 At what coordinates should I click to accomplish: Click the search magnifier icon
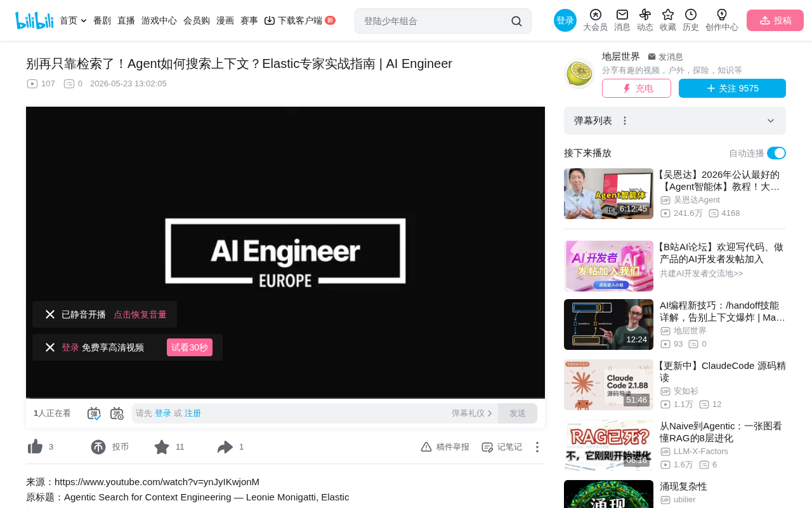coord(516,21)
